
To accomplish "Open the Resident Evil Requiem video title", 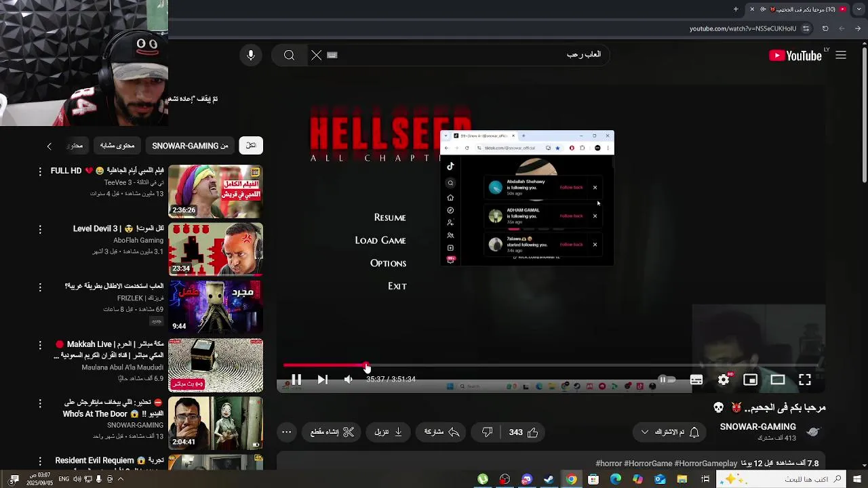I will (x=110, y=461).
